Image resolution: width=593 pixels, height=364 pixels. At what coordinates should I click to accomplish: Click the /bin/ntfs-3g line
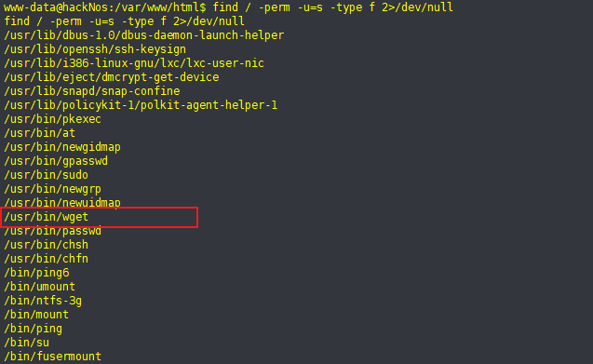(43, 301)
